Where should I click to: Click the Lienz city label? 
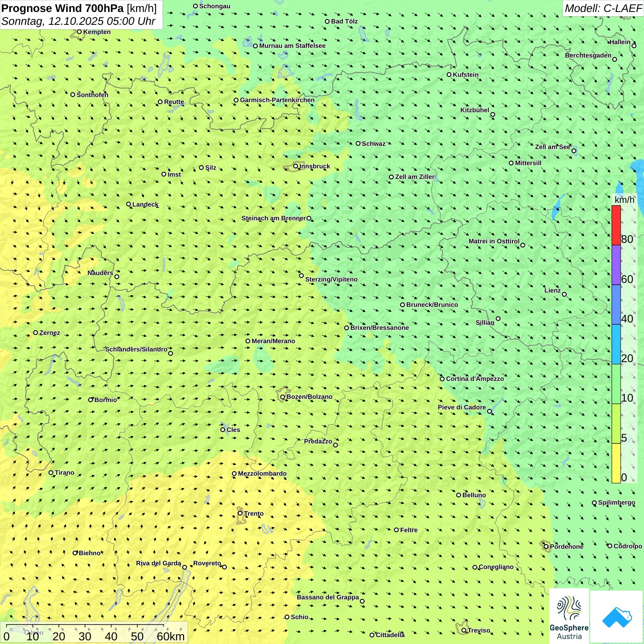(552, 290)
